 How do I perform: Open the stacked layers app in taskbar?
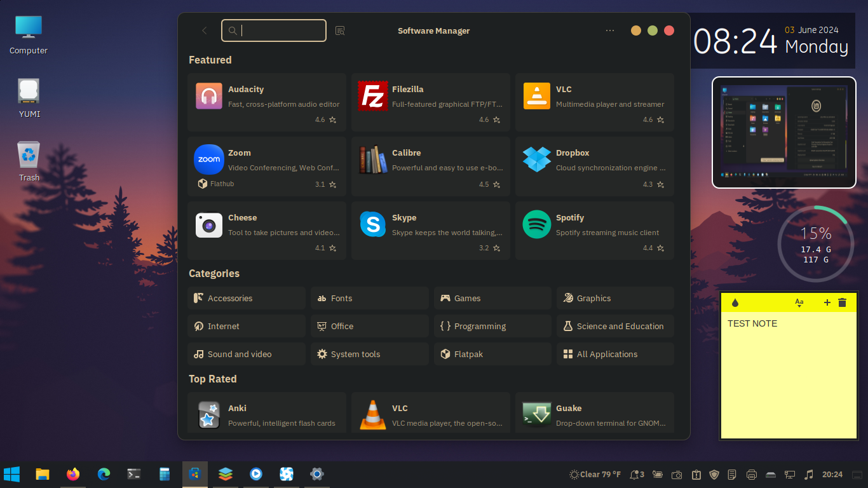pyautogui.click(x=226, y=474)
